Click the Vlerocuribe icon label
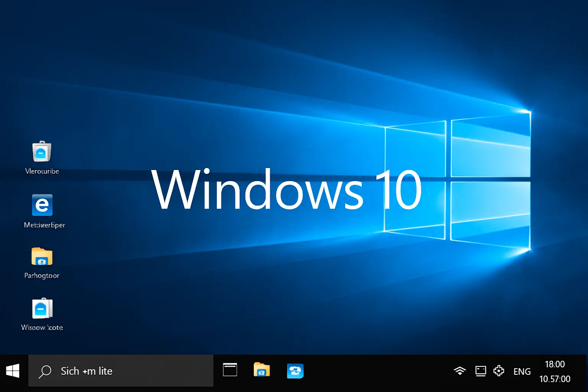Screen dimensions: 588x392 pyautogui.click(x=42, y=171)
